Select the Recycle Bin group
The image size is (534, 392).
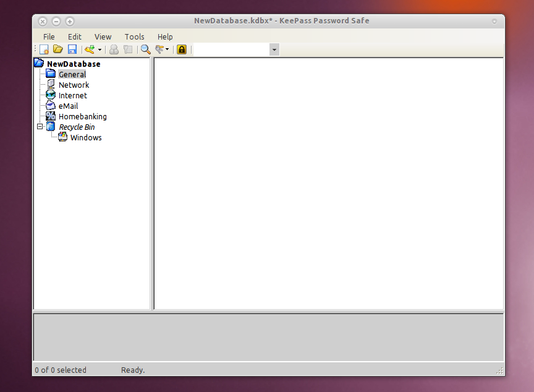pyautogui.click(x=77, y=127)
